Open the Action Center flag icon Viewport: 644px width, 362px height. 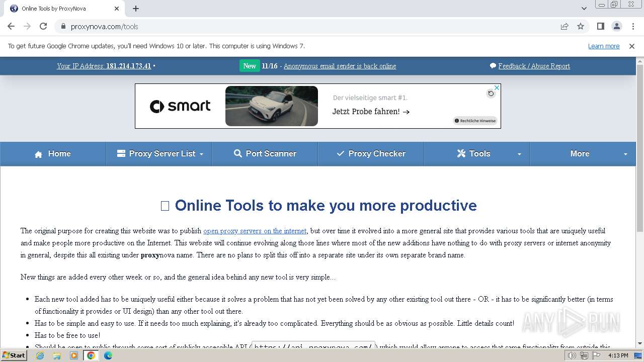[596, 355]
